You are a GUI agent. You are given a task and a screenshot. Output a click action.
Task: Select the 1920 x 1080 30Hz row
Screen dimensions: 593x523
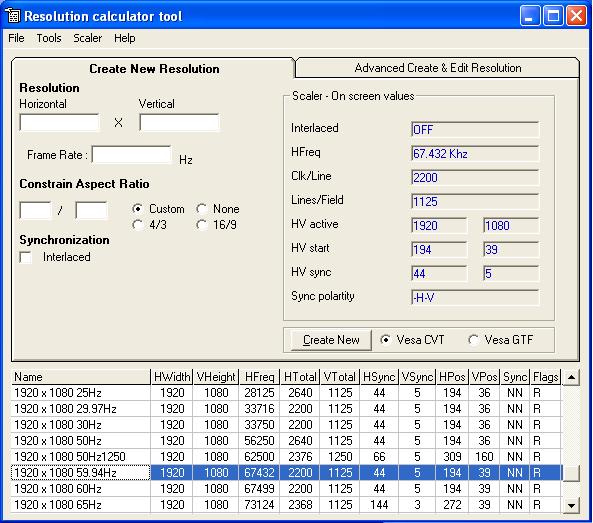(287, 425)
